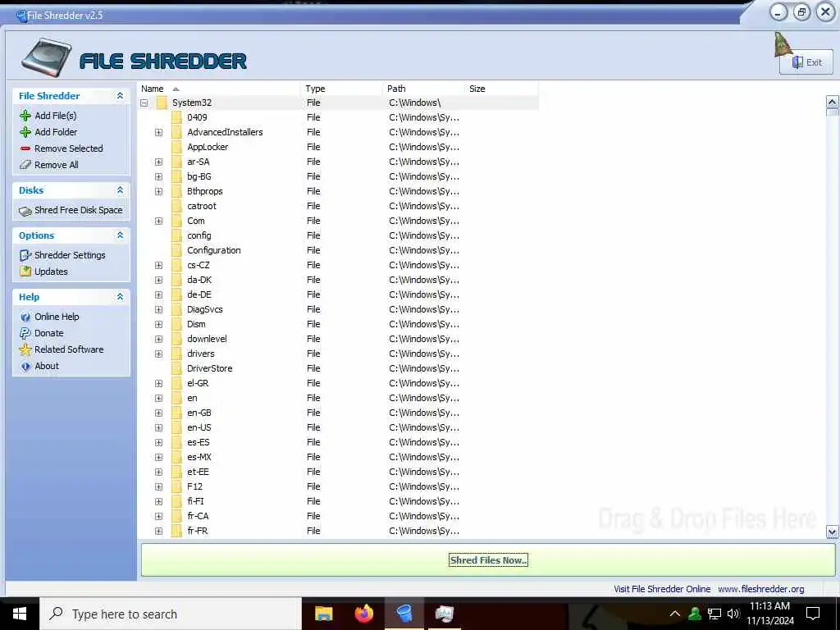Expand the Bthprops folder node
The image size is (840, 630).
pyautogui.click(x=158, y=191)
